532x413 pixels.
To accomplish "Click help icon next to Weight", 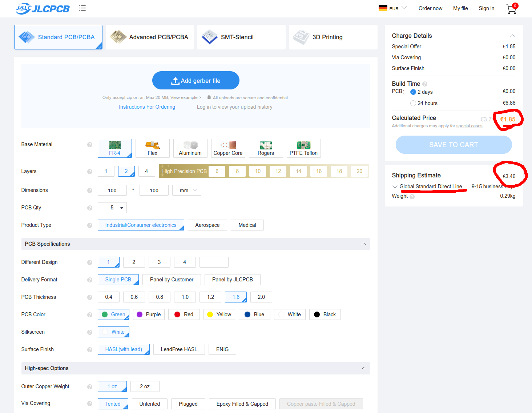I will pos(412,197).
